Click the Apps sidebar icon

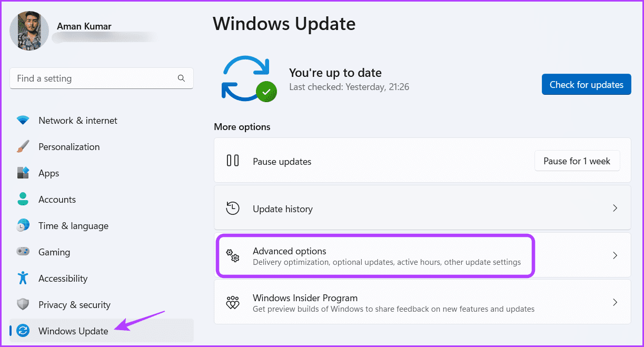[23, 173]
